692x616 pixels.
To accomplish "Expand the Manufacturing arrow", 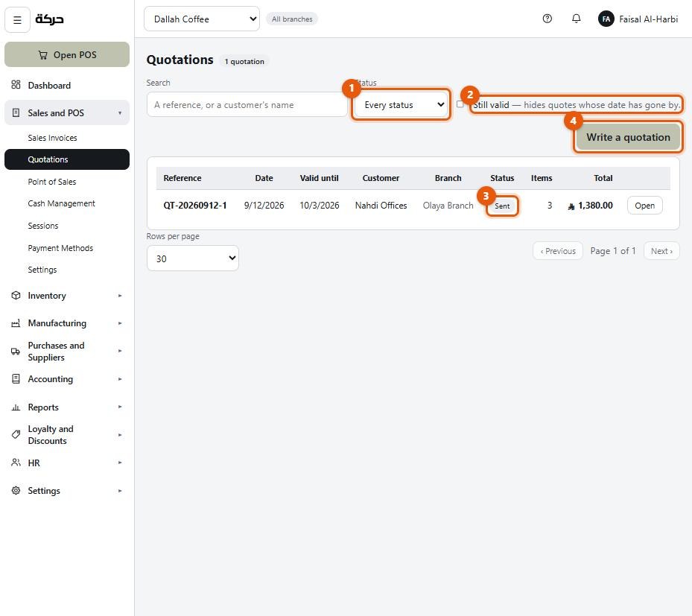I will pos(120,323).
